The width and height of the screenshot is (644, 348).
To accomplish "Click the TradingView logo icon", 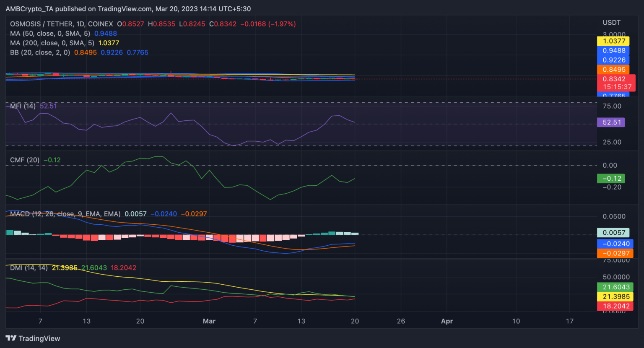I will (11, 338).
